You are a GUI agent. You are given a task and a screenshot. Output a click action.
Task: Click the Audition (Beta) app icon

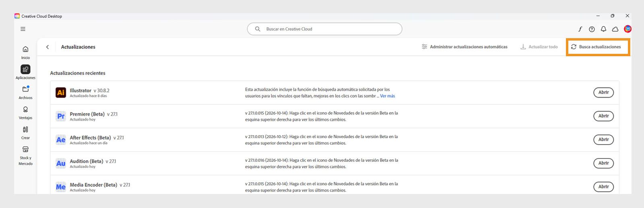(x=61, y=163)
